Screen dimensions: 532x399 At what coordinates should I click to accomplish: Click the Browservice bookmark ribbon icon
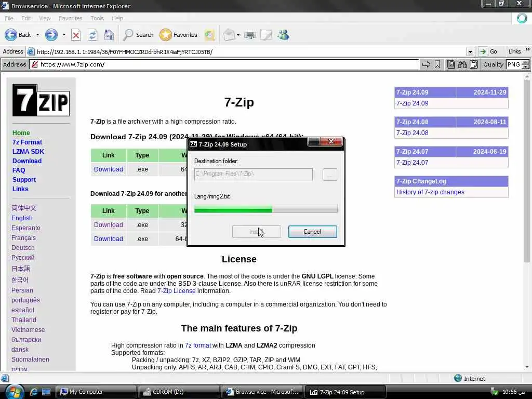437,64
